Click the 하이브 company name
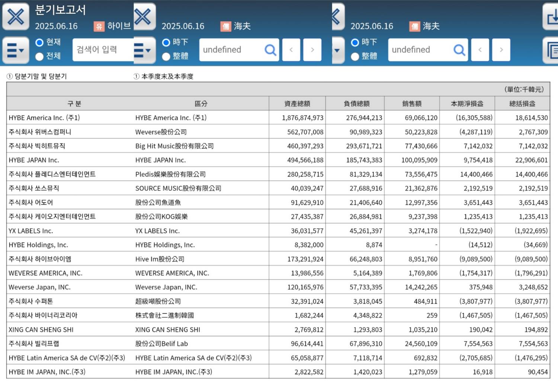 pos(119,26)
